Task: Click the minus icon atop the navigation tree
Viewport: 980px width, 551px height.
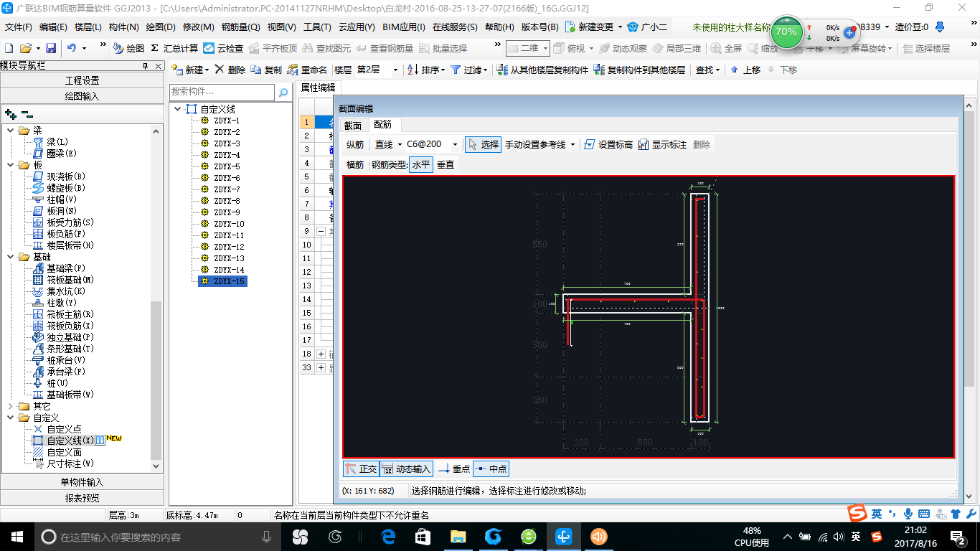Action: 27,113
